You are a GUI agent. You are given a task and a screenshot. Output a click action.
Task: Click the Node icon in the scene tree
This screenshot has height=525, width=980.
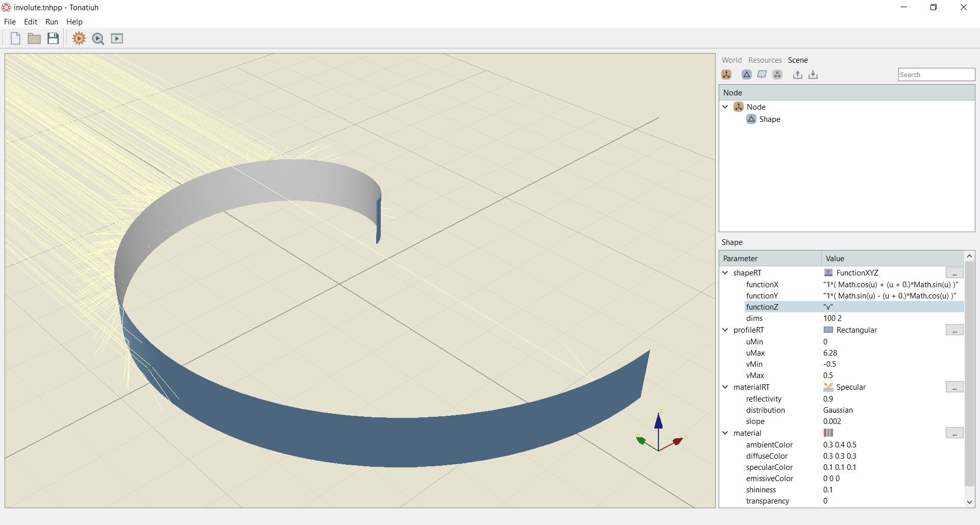tap(739, 107)
